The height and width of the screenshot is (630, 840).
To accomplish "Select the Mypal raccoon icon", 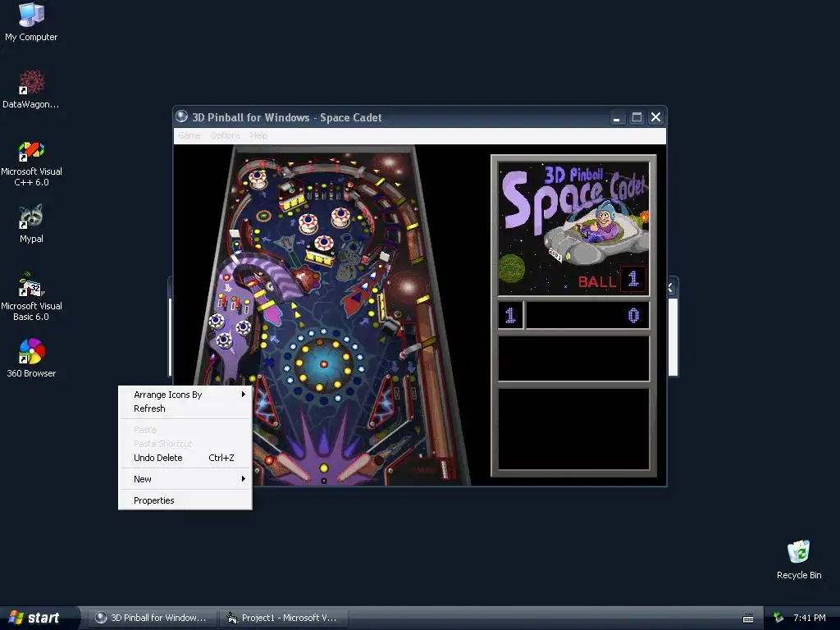I will click(x=31, y=224).
